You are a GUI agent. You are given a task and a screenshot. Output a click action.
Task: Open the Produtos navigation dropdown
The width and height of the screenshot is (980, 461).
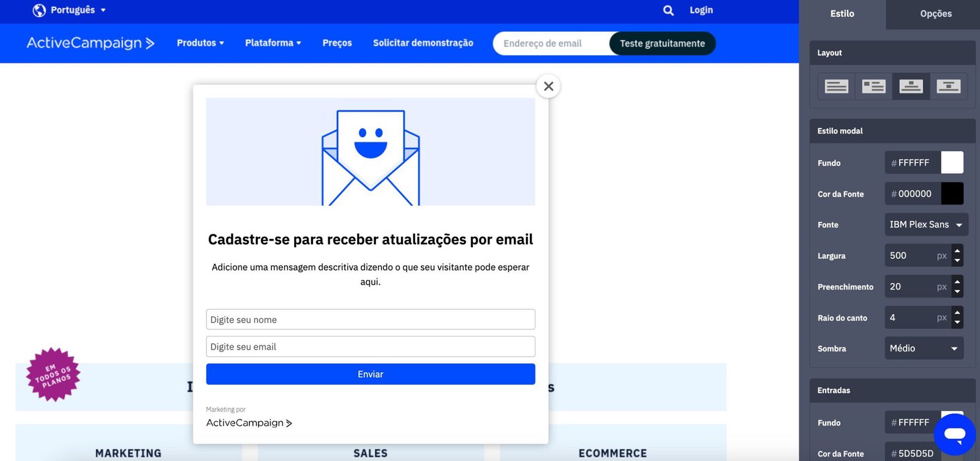200,43
